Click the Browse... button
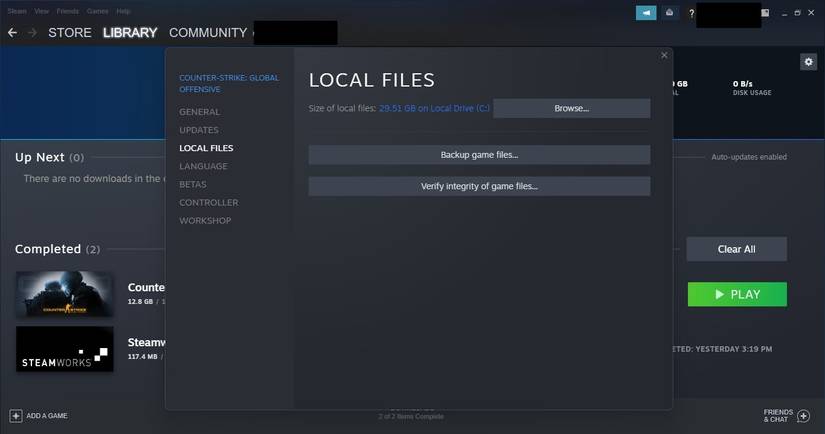The width and height of the screenshot is (825, 434). coord(571,108)
